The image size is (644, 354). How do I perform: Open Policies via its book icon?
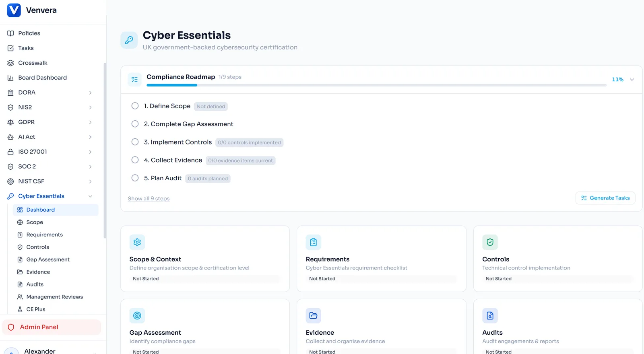coord(10,33)
